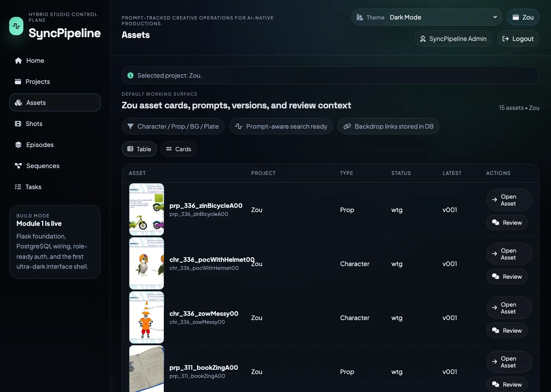Click the TYPE column header
This screenshot has height=392, width=551.
coord(347,173)
